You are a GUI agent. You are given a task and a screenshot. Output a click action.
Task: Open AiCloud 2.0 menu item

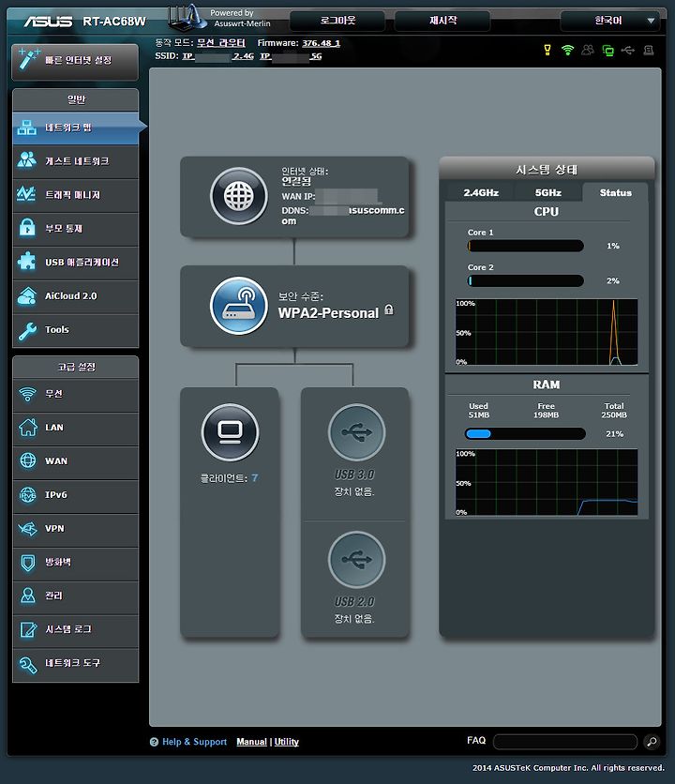[x=76, y=296]
